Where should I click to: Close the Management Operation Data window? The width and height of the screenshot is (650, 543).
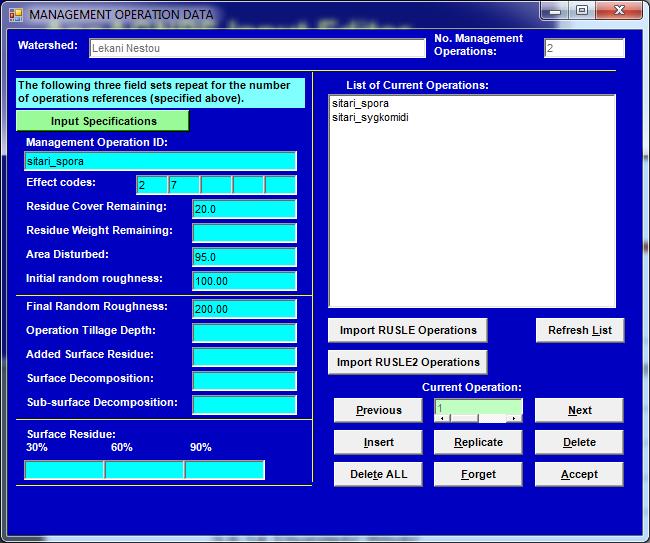(x=619, y=11)
